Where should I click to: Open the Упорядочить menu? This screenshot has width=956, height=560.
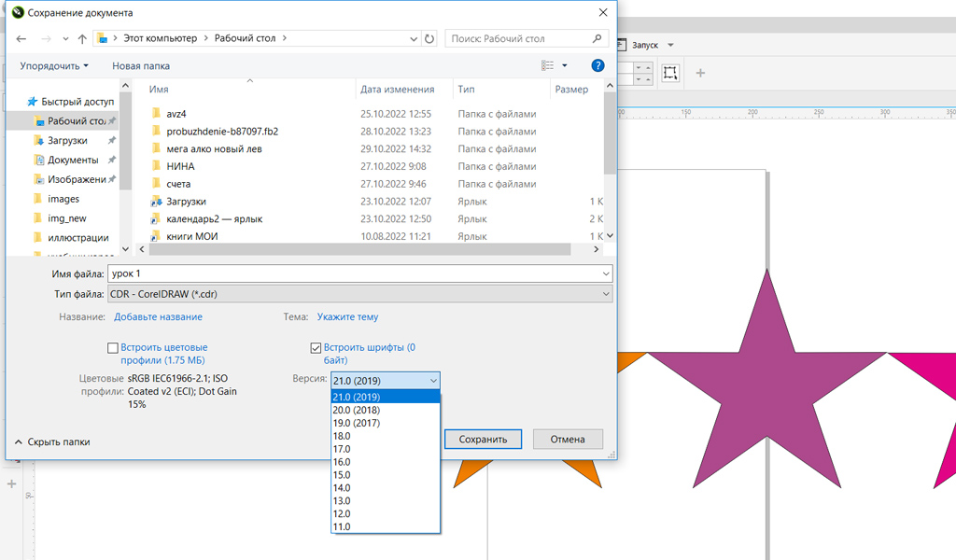pyautogui.click(x=54, y=66)
